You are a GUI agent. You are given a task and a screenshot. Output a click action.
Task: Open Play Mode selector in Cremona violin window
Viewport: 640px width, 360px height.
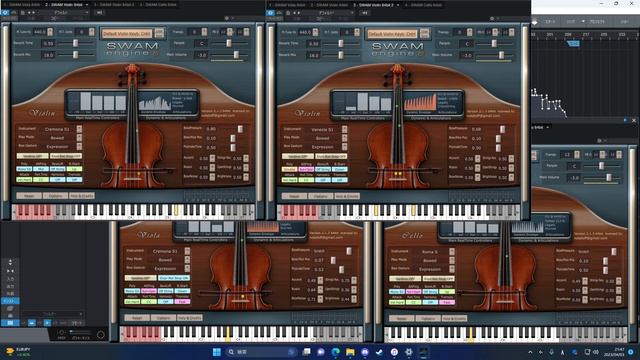tap(79, 138)
